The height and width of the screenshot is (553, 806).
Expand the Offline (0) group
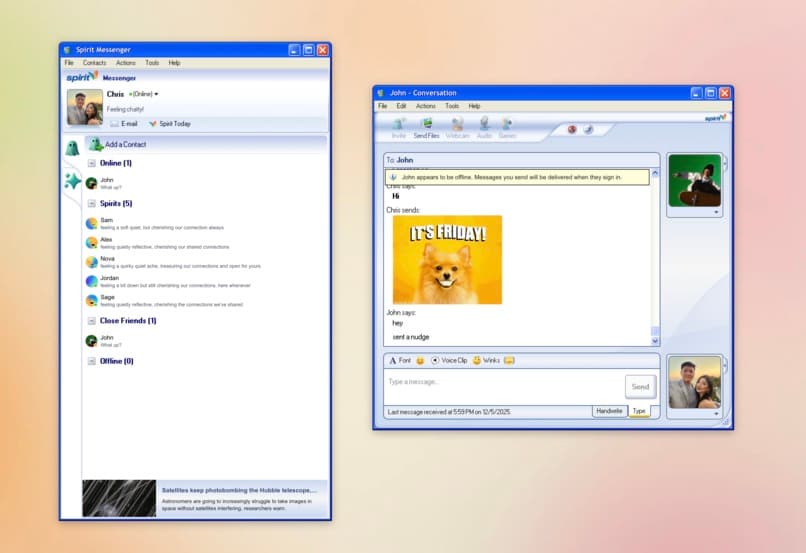92,361
